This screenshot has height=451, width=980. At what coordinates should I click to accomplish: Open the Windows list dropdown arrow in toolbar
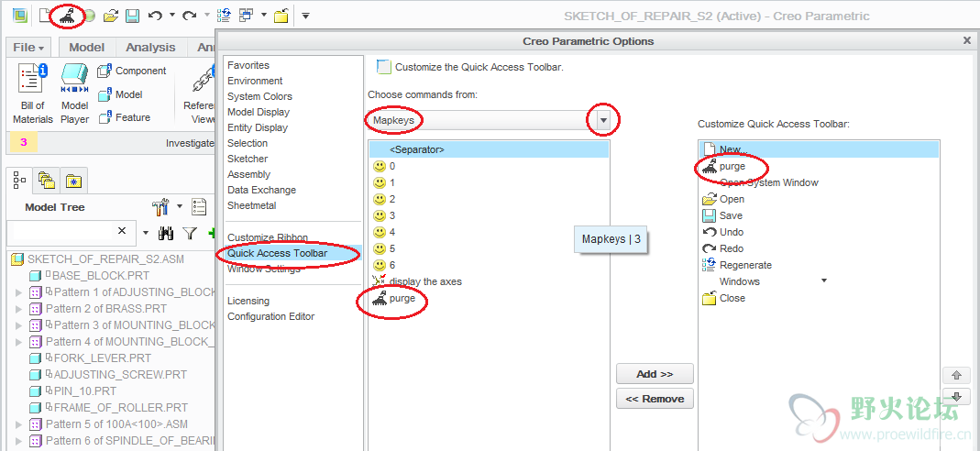click(x=264, y=16)
